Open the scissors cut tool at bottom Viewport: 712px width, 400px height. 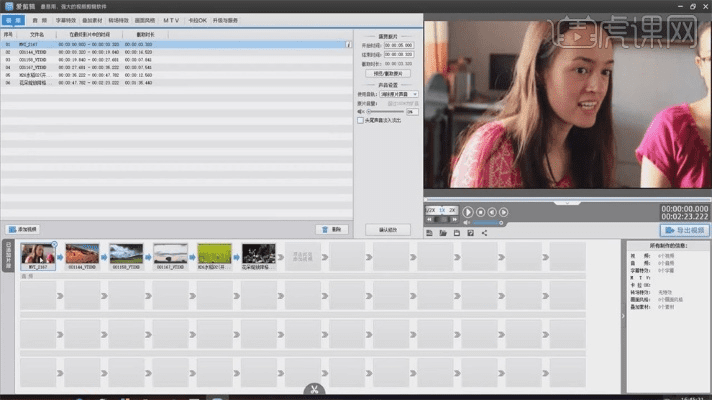tap(314, 390)
